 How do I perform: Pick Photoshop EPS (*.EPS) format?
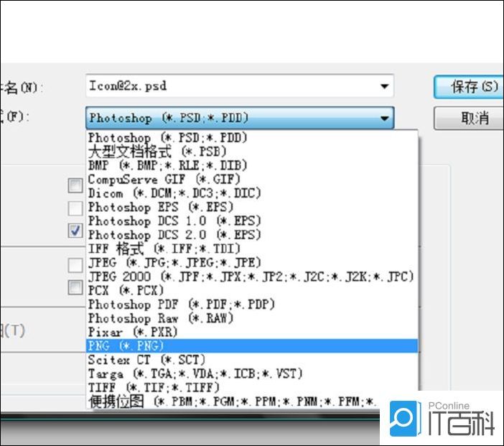252,207
